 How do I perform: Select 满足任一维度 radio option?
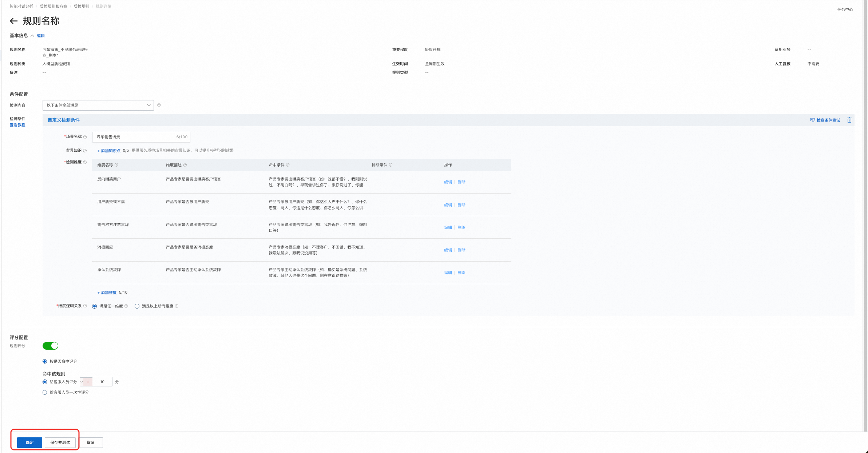95,306
